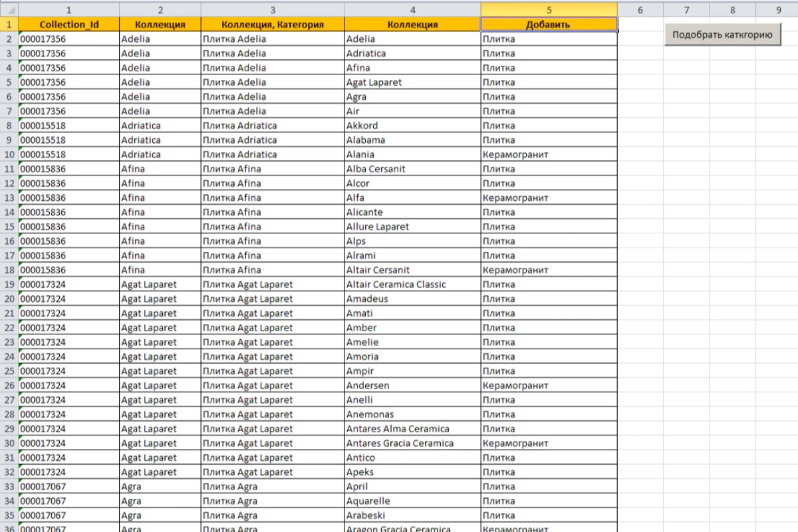Click the 'Ampir' cell

(x=413, y=371)
